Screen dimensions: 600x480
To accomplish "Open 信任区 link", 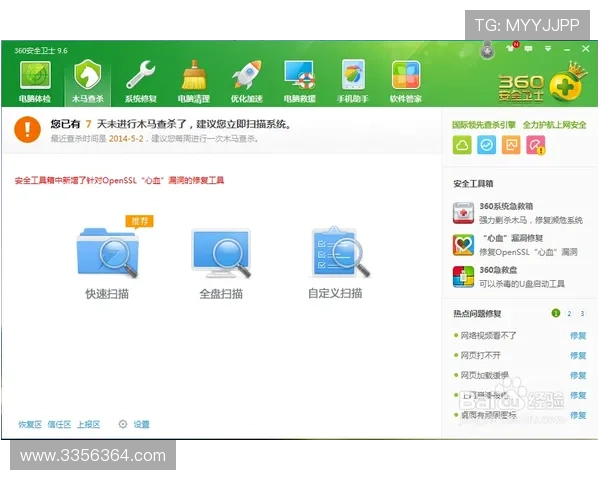I will pyautogui.click(x=59, y=424).
